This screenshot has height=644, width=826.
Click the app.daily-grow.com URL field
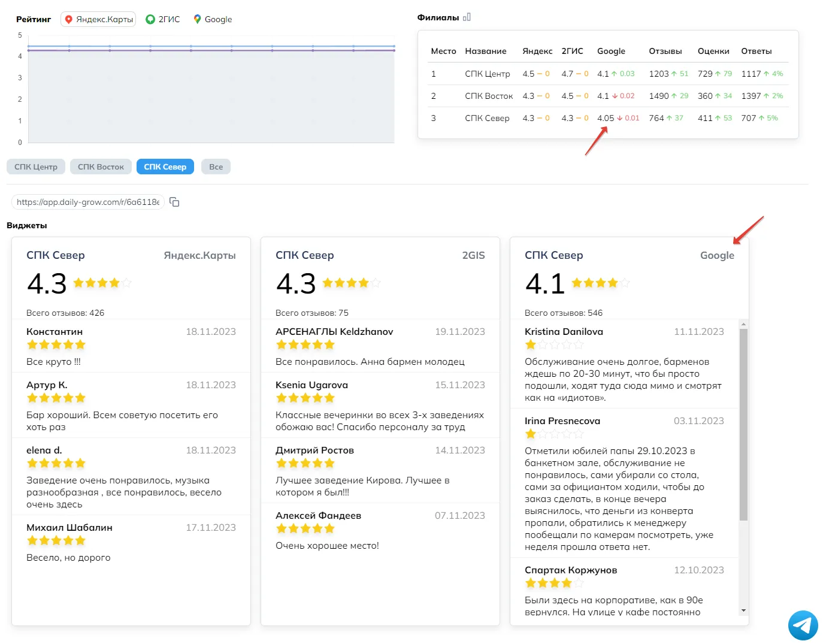pyautogui.click(x=88, y=202)
